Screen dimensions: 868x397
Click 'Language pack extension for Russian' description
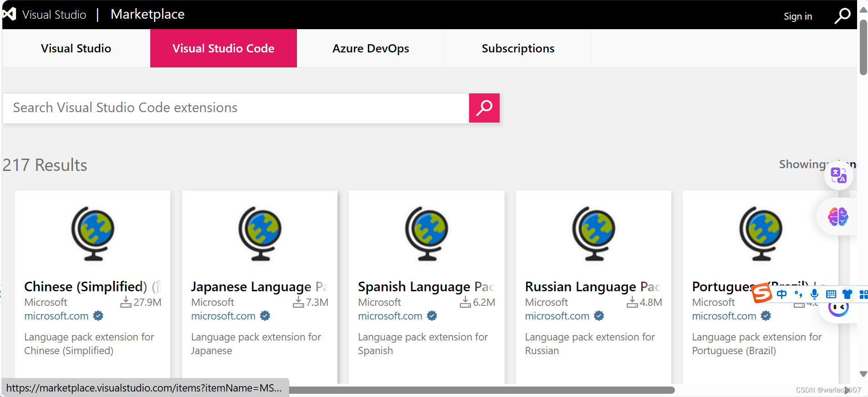tap(590, 344)
